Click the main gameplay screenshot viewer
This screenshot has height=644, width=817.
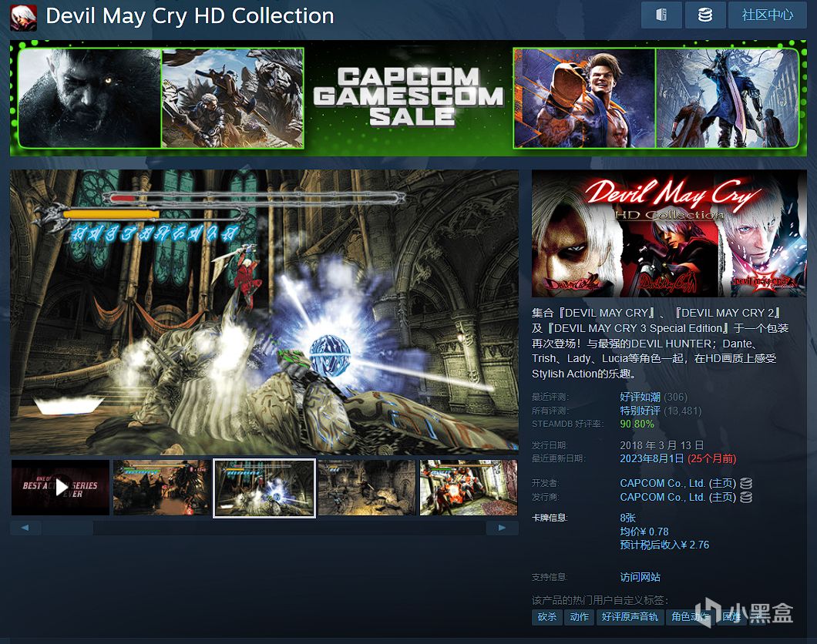264,312
